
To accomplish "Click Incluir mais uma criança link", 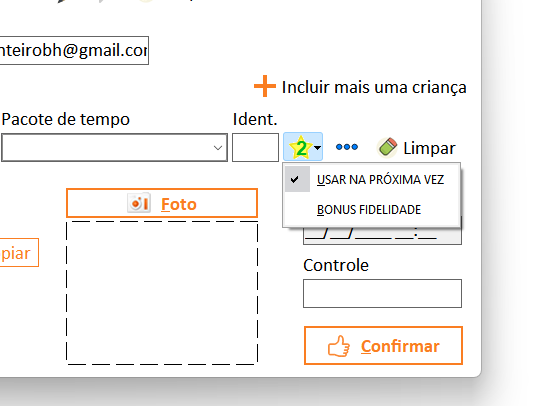I will pos(374,87).
